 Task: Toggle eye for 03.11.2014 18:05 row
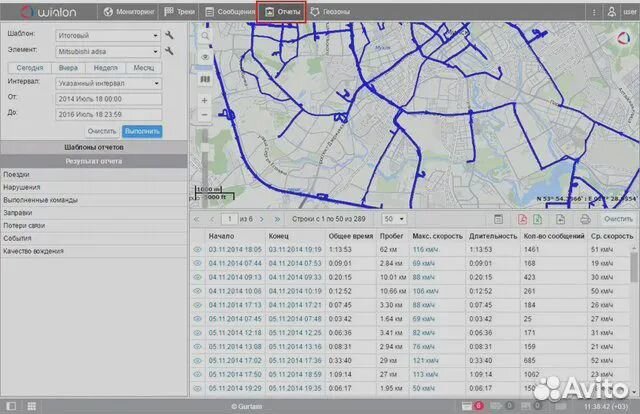pos(197,249)
